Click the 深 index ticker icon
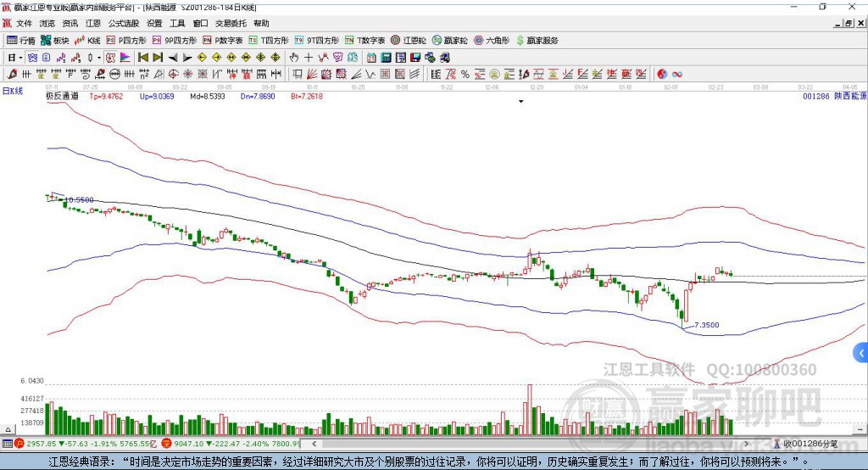 tap(167, 444)
